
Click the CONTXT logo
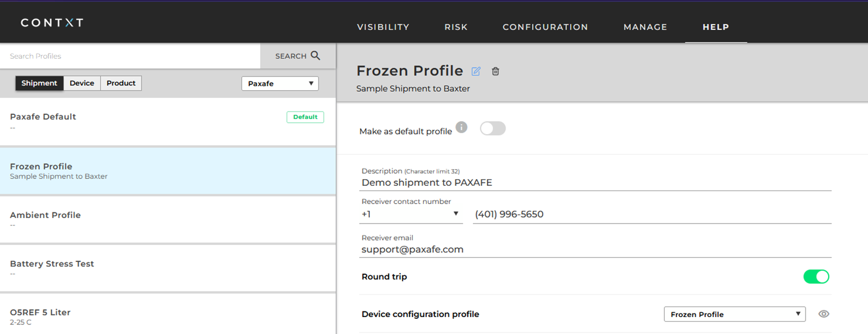click(x=52, y=23)
